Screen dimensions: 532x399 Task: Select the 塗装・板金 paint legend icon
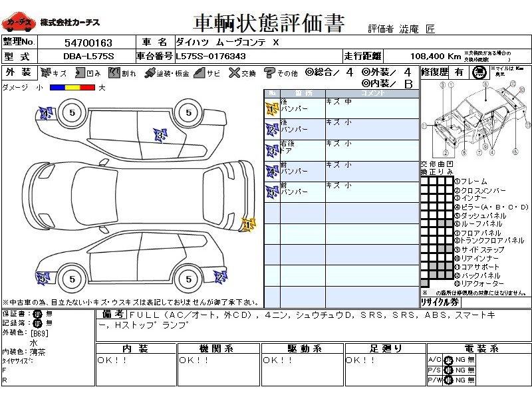149,73
